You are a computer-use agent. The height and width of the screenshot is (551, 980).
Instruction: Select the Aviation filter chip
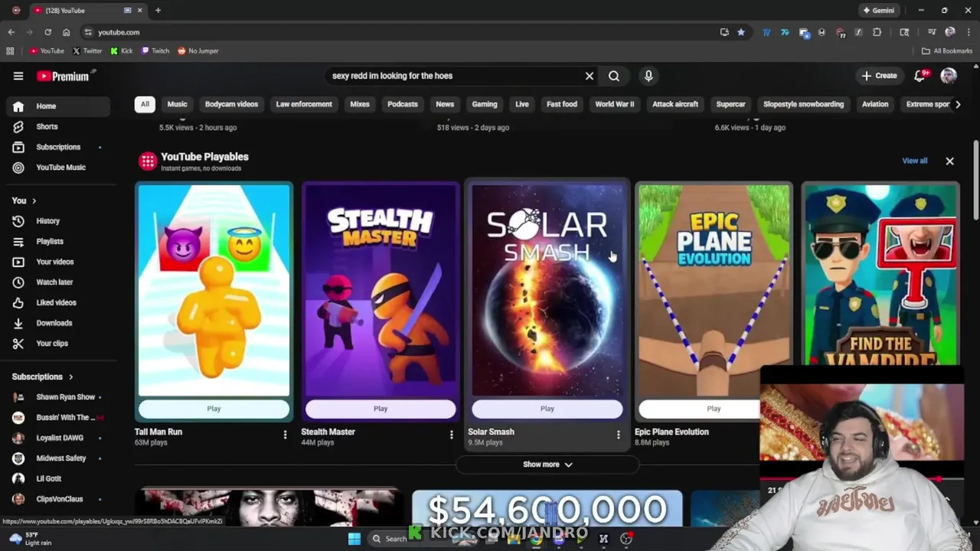[x=875, y=104]
